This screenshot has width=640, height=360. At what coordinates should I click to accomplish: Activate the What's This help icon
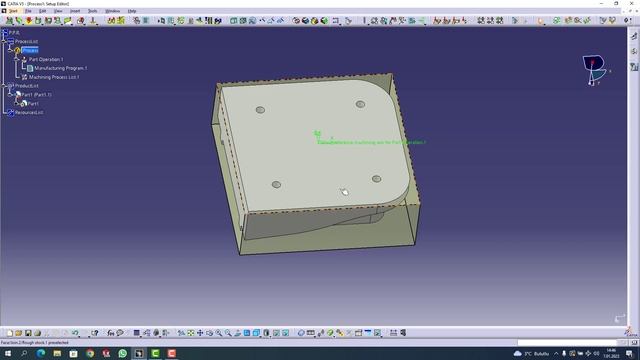click(x=95, y=333)
